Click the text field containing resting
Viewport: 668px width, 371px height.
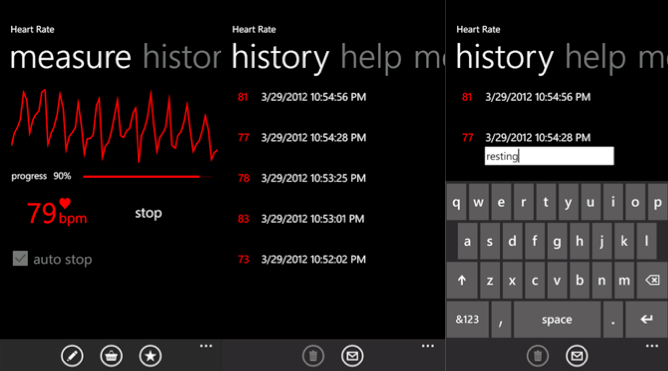coord(549,156)
